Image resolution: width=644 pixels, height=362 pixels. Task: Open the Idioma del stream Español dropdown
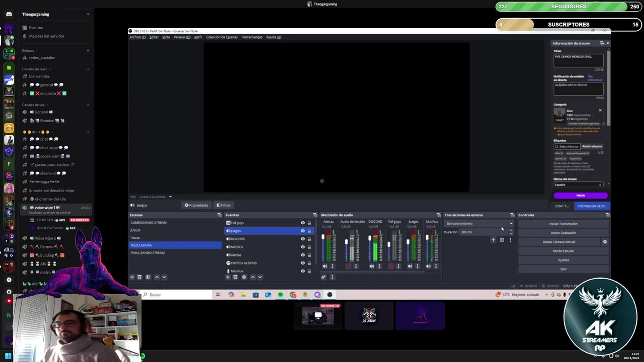tap(578, 185)
